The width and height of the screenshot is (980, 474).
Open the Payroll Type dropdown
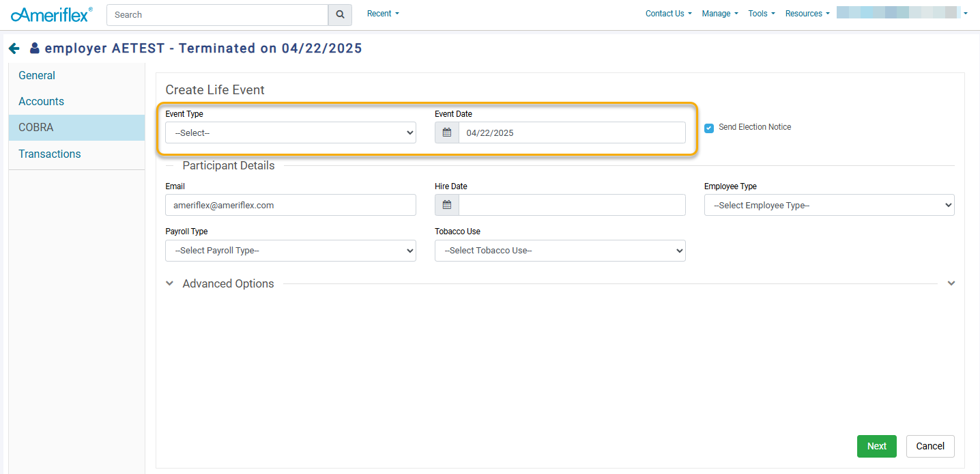[291, 251]
